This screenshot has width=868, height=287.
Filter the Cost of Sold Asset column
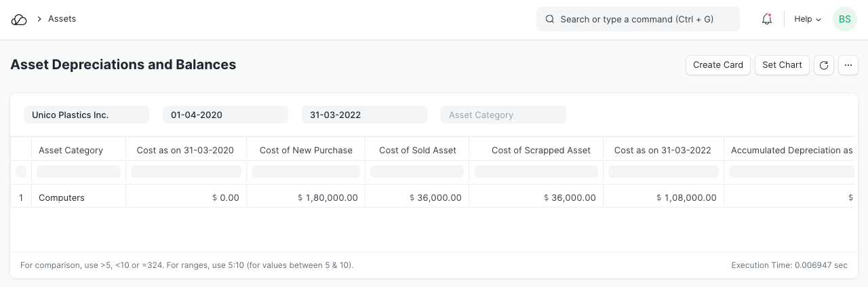(x=417, y=172)
